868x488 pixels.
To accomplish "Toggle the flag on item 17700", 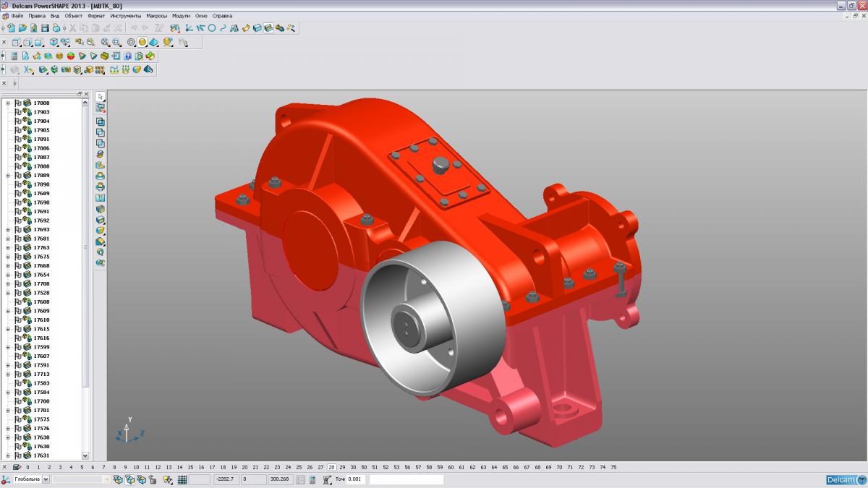I will [17, 401].
